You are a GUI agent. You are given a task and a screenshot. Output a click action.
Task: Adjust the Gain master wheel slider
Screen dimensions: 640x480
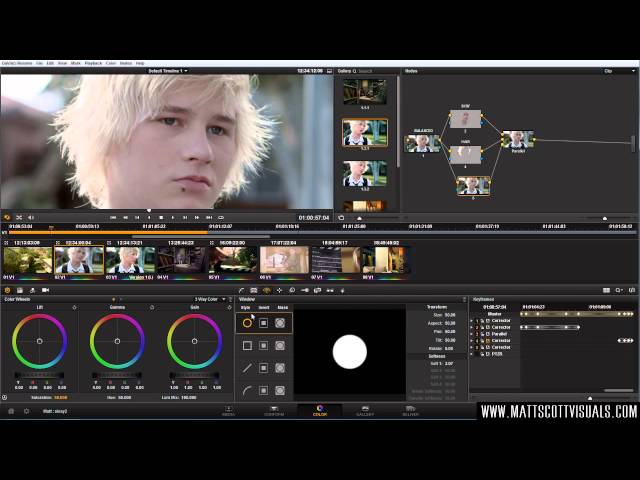(x=194, y=375)
